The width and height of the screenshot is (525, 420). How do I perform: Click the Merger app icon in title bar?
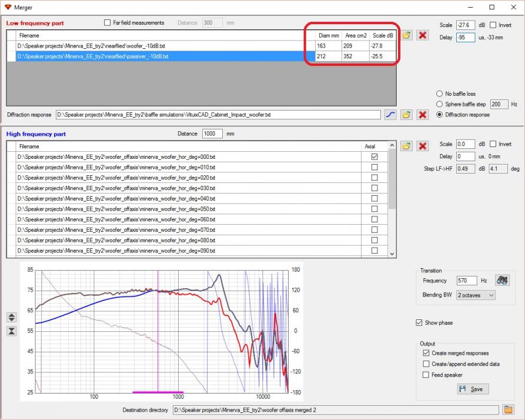pos(8,7)
